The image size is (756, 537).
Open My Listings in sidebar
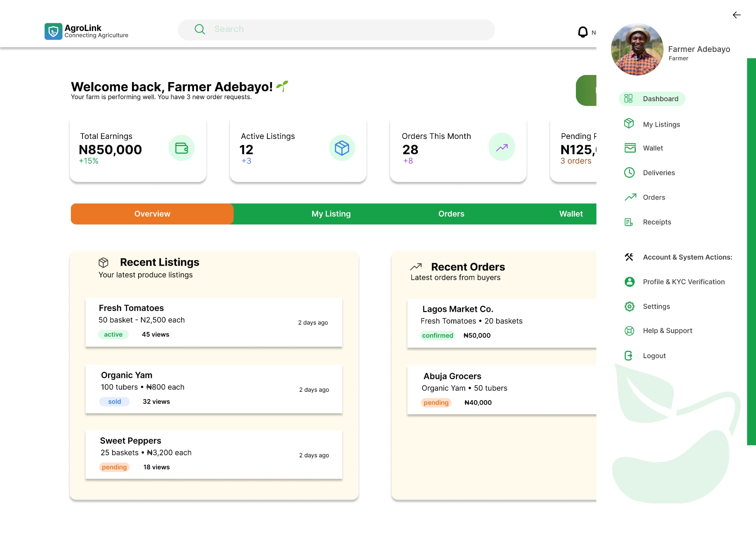(661, 124)
